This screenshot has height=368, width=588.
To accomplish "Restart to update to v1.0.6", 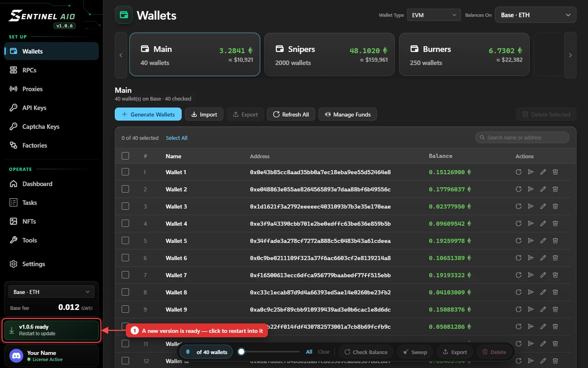I will [x=51, y=330].
